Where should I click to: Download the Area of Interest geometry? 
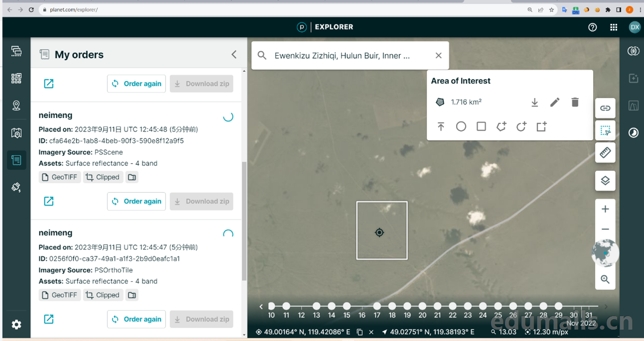tap(534, 102)
